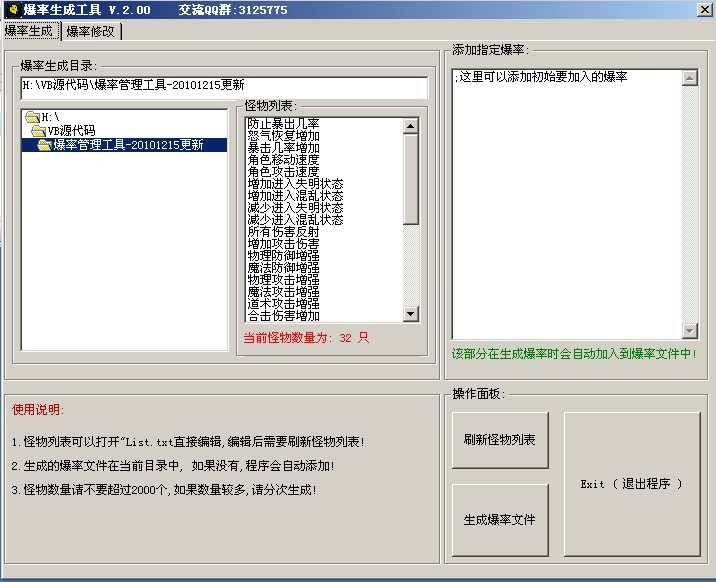Switch to the 爆率修改 tab

click(91, 31)
